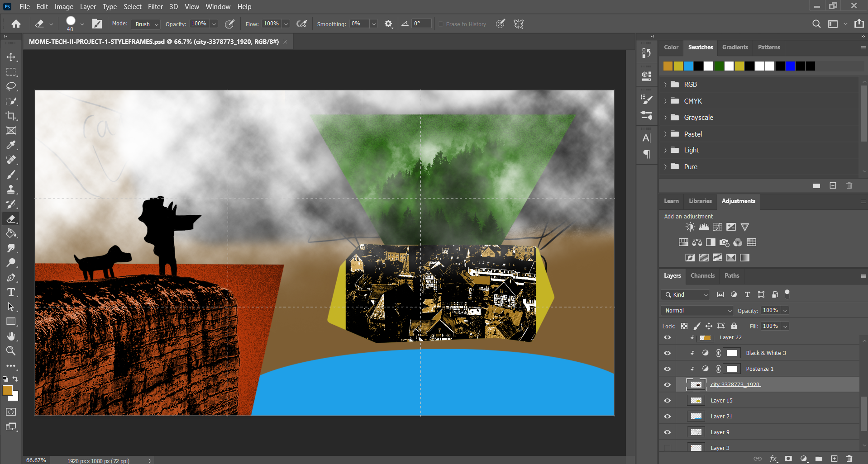
Task: Select the Rectangular Marquee tool
Action: 11,72
